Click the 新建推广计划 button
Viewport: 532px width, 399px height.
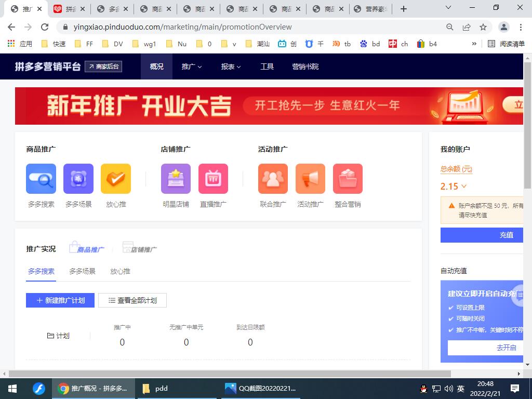[60, 300]
